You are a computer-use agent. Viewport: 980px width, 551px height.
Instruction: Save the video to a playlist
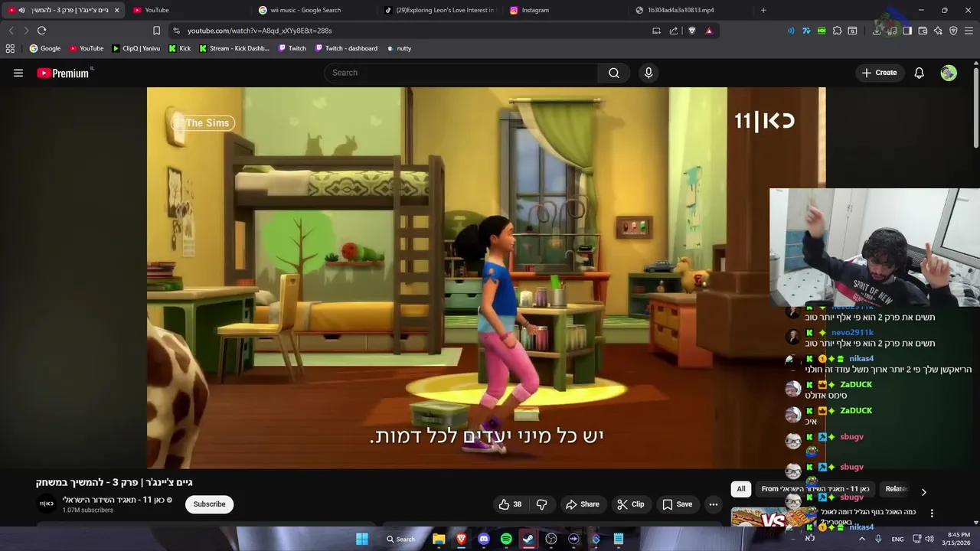point(678,504)
